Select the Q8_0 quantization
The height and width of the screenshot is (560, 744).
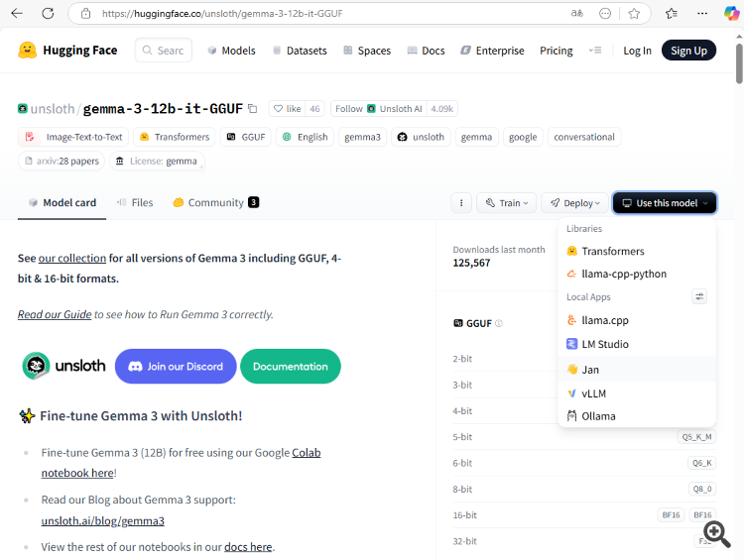[701, 489]
